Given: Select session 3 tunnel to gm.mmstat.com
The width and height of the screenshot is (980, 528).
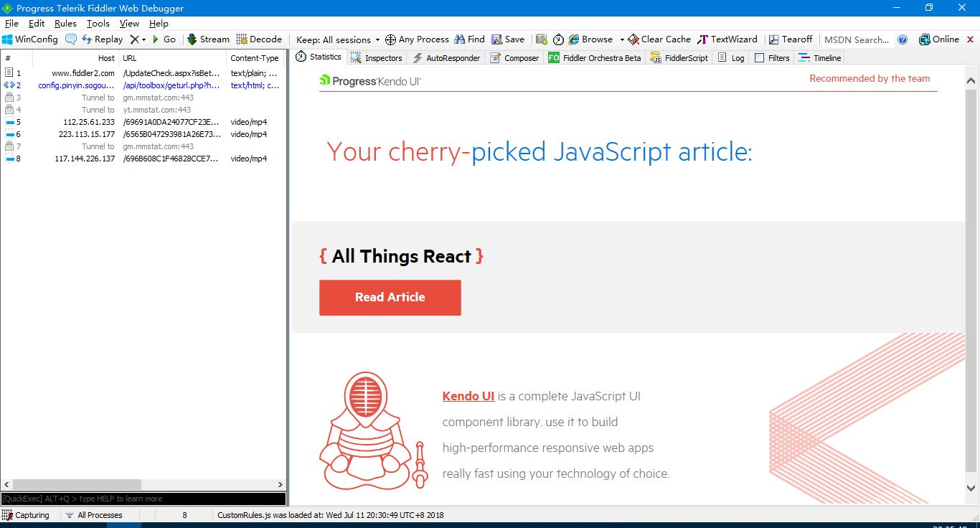Looking at the screenshot, I should pyautogui.click(x=143, y=98).
